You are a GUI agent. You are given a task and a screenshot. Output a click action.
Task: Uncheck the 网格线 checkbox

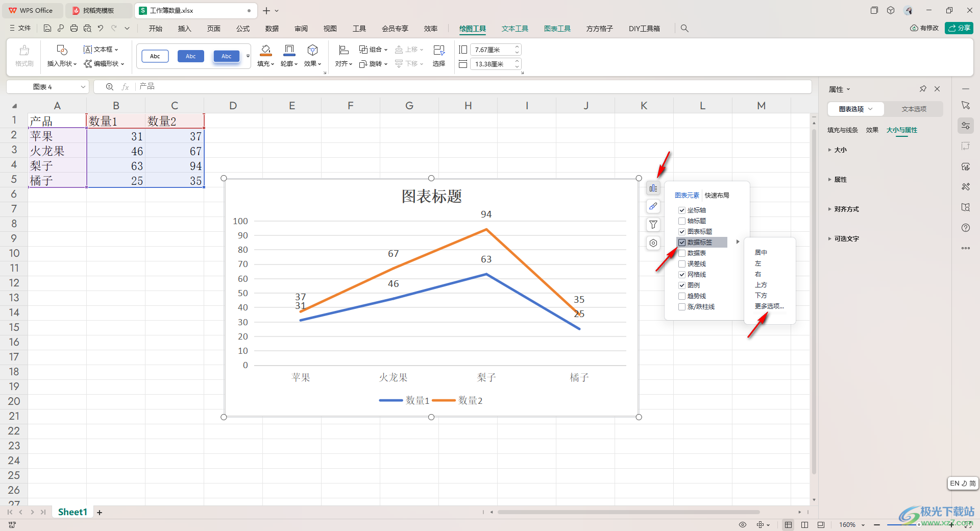pyautogui.click(x=682, y=275)
